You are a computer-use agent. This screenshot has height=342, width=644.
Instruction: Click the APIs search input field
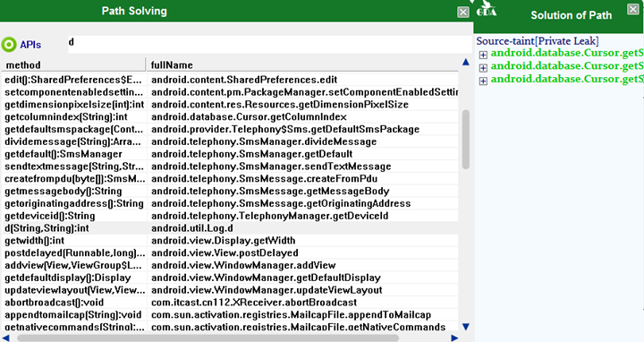point(269,44)
